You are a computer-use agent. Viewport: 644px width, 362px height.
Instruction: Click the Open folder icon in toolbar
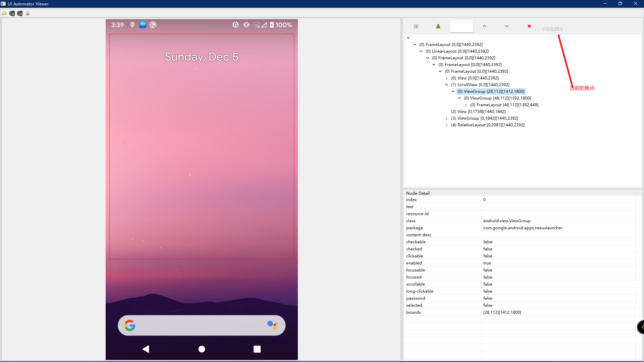(4, 13)
